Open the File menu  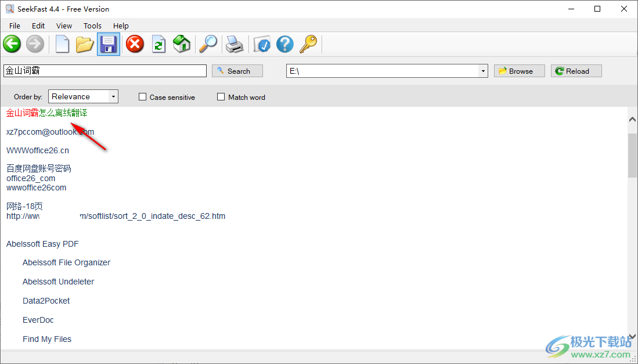pos(15,26)
